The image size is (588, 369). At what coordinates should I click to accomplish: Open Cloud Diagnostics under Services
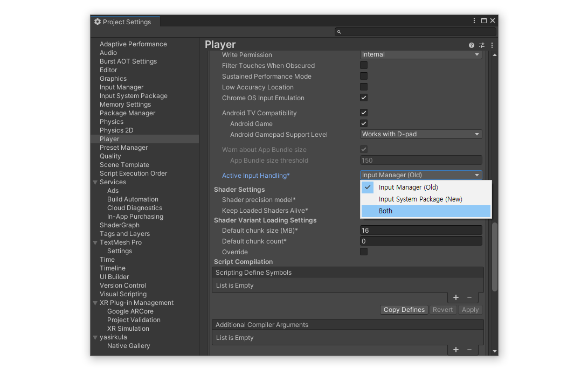point(135,208)
